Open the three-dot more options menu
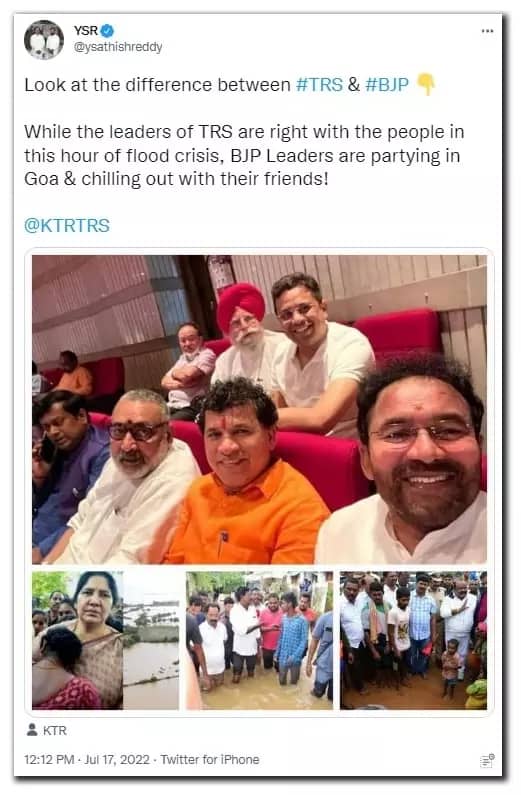Image resolution: width=521 pixels, height=795 pixels. 487,31
